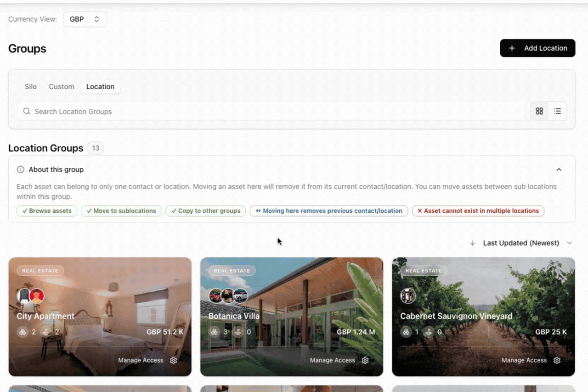Image resolution: width=588 pixels, height=392 pixels.
Task: Click City Apartment assets count icon
Action: 23,332
